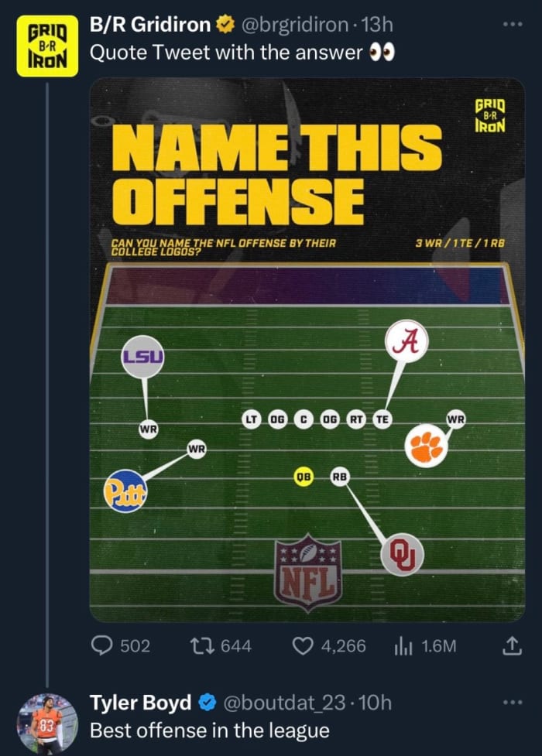Open B/R Gridiron profile avatar
The height and width of the screenshot is (756, 542).
pos(47,46)
